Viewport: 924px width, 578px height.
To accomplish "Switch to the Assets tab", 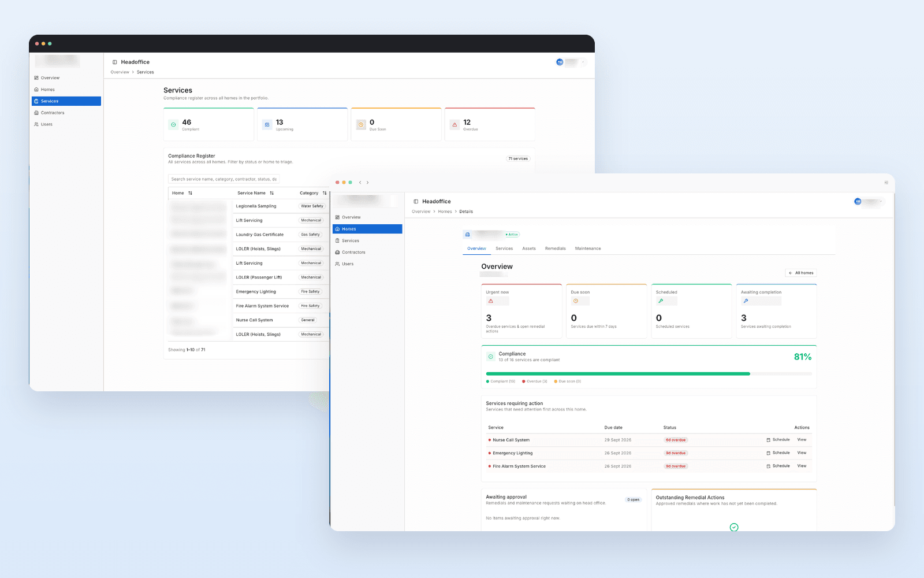I will 529,249.
